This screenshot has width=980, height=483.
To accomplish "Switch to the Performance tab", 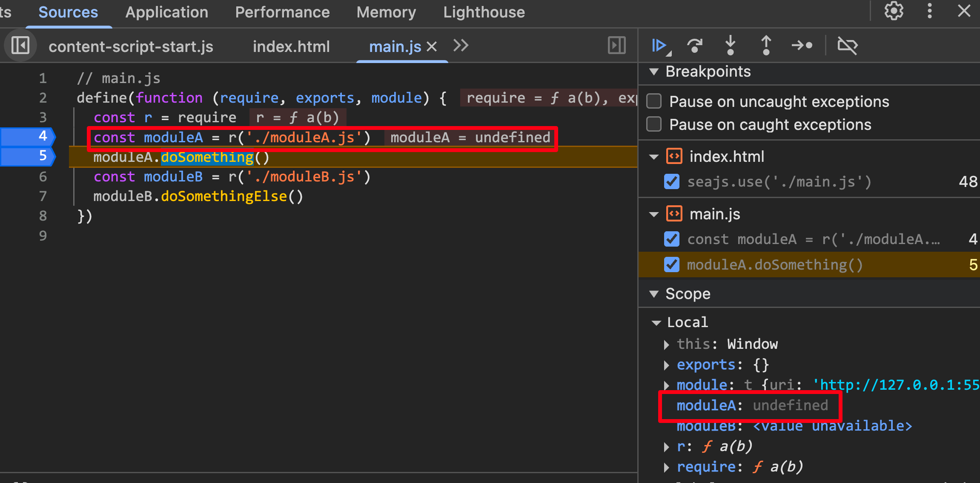I will pos(282,12).
